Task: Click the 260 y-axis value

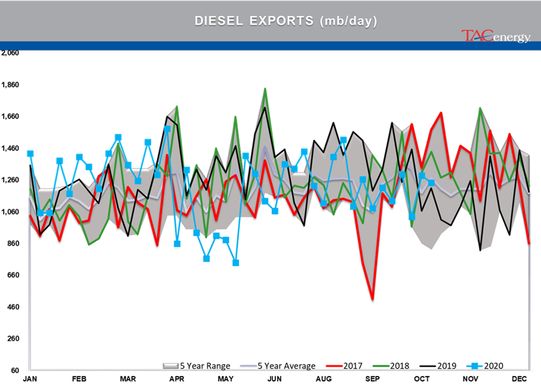Action: tap(13, 339)
